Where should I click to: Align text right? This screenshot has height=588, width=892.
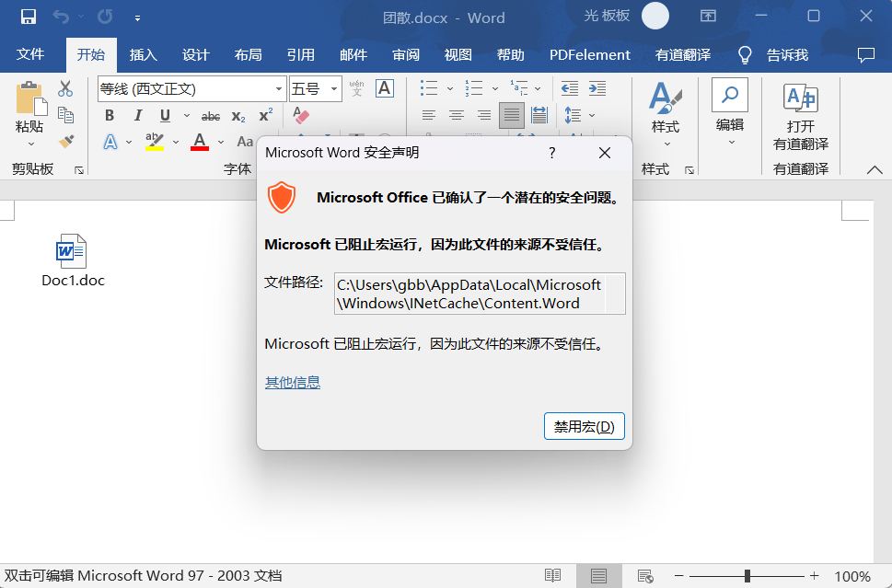click(484, 115)
